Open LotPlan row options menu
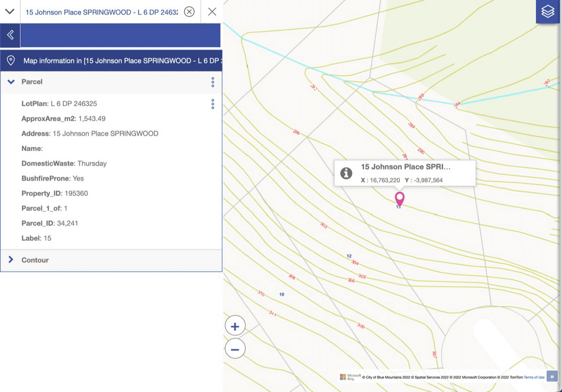The height and width of the screenshot is (392, 562). pyautogui.click(x=213, y=104)
